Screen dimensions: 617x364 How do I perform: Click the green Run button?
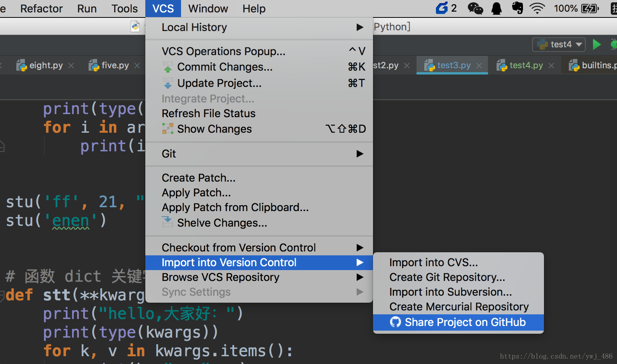coord(597,44)
